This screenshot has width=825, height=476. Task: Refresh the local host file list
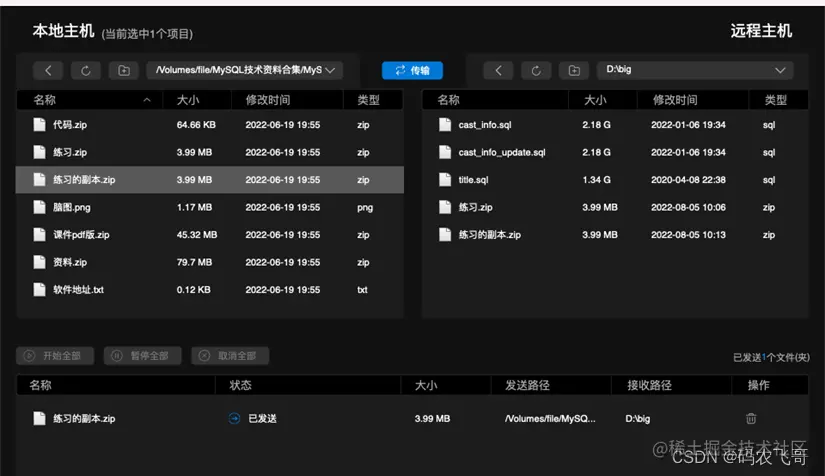pyautogui.click(x=86, y=70)
